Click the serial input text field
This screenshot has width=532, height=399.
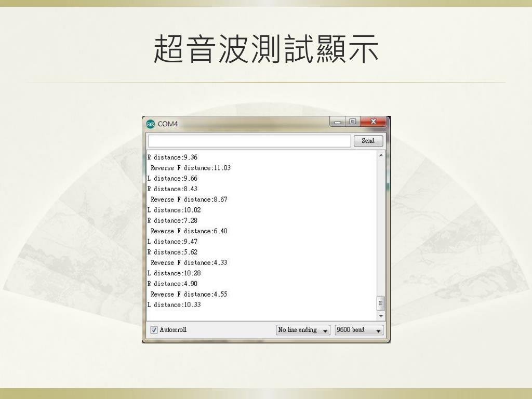(249, 141)
